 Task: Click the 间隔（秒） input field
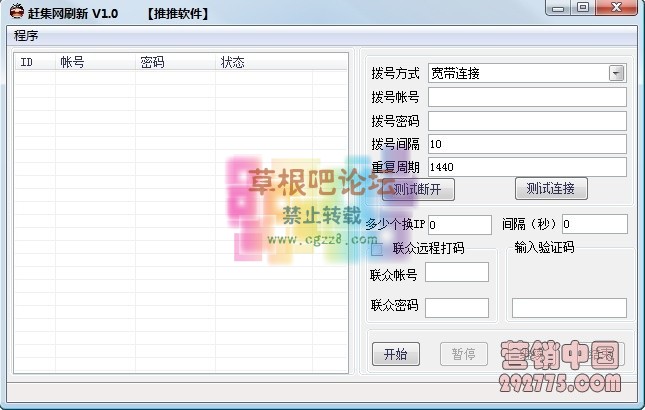[x=595, y=224]
